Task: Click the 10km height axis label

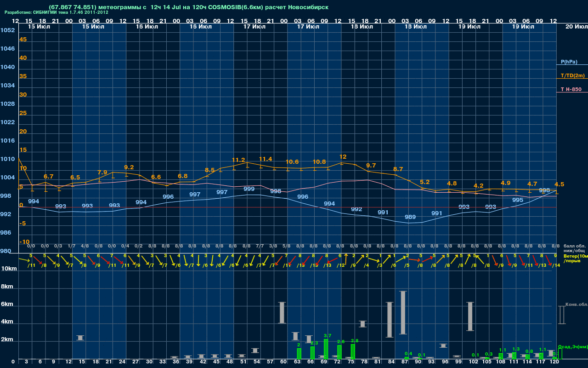Action: coord(9,269)
